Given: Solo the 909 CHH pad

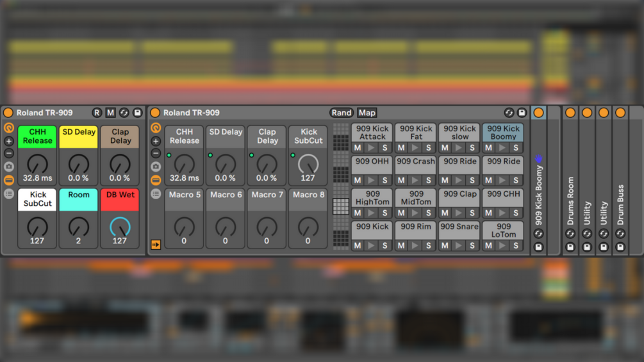Looking at the screenshot, I should click(516, 213).
